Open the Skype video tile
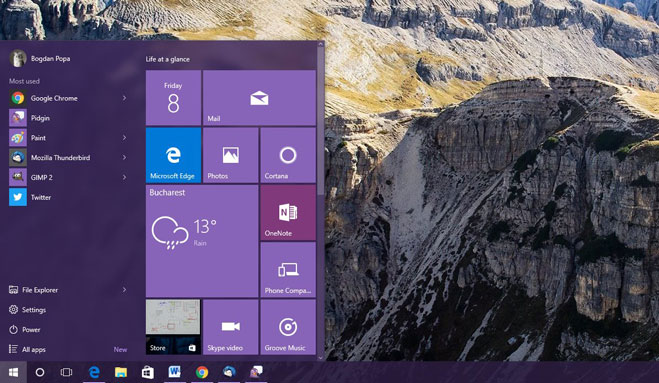 230,327
